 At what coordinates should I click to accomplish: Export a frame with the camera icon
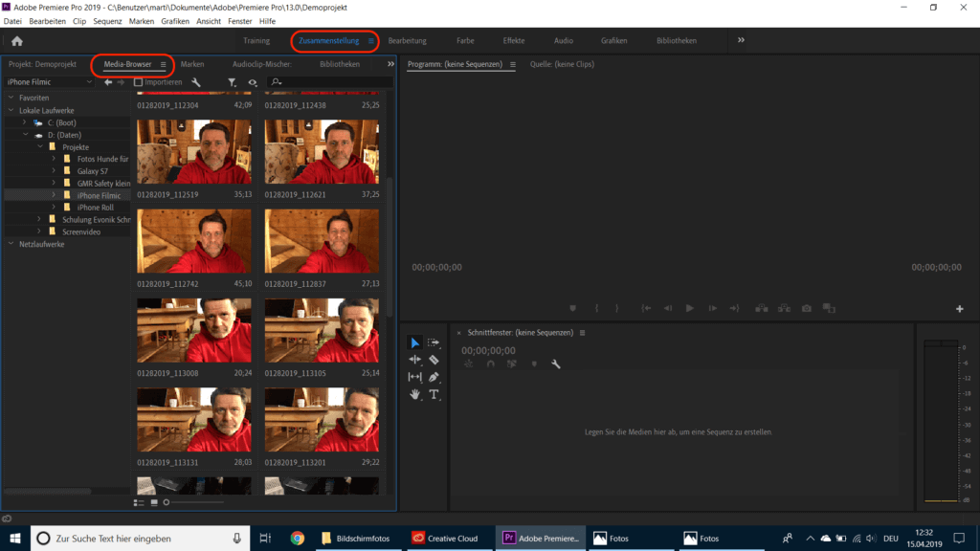pyautogui.click(x=805, y=308)
